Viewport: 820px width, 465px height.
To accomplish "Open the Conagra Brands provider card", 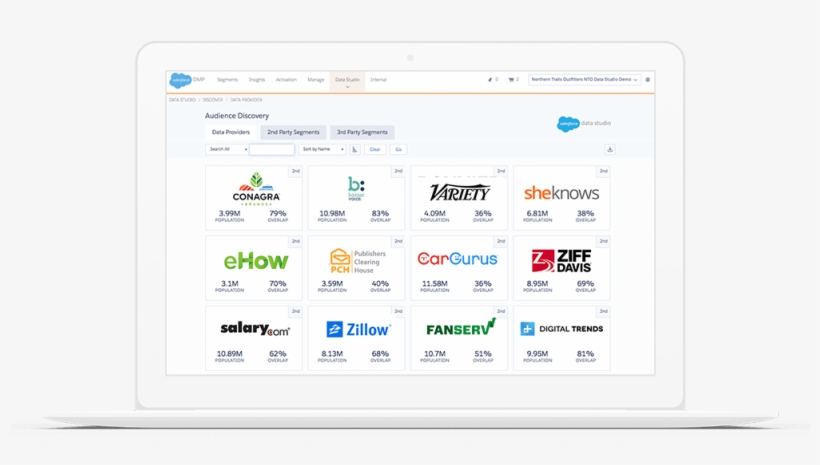I will coord(254,198).
